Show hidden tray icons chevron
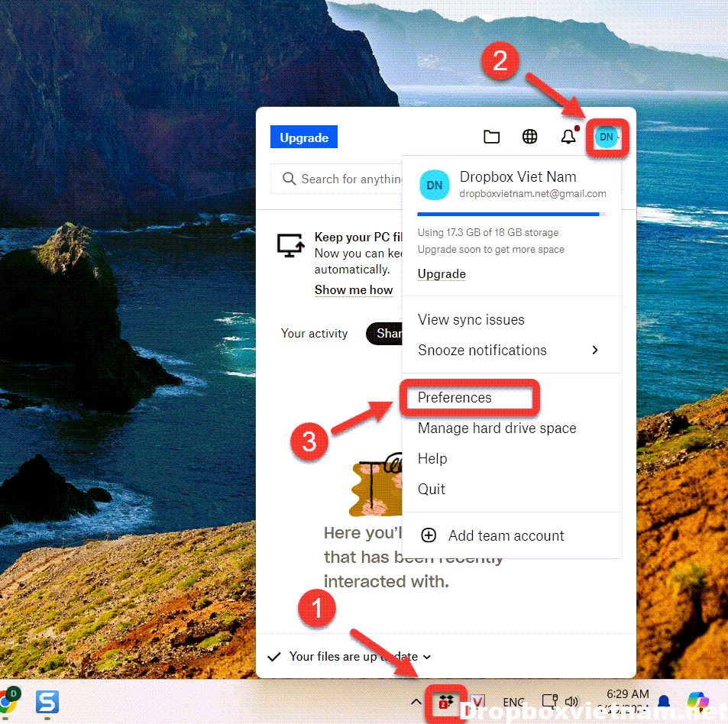This screenshot has width=728, height=724. tap(416, 702)
